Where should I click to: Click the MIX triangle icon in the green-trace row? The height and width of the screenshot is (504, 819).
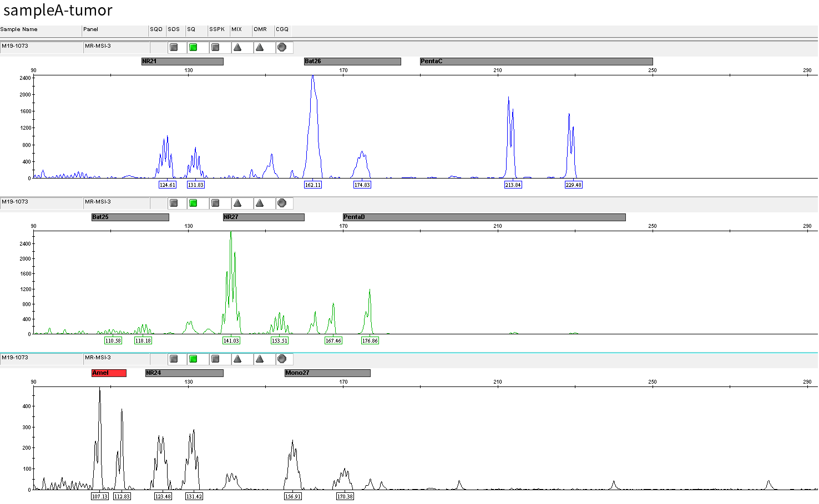(237, 203)
